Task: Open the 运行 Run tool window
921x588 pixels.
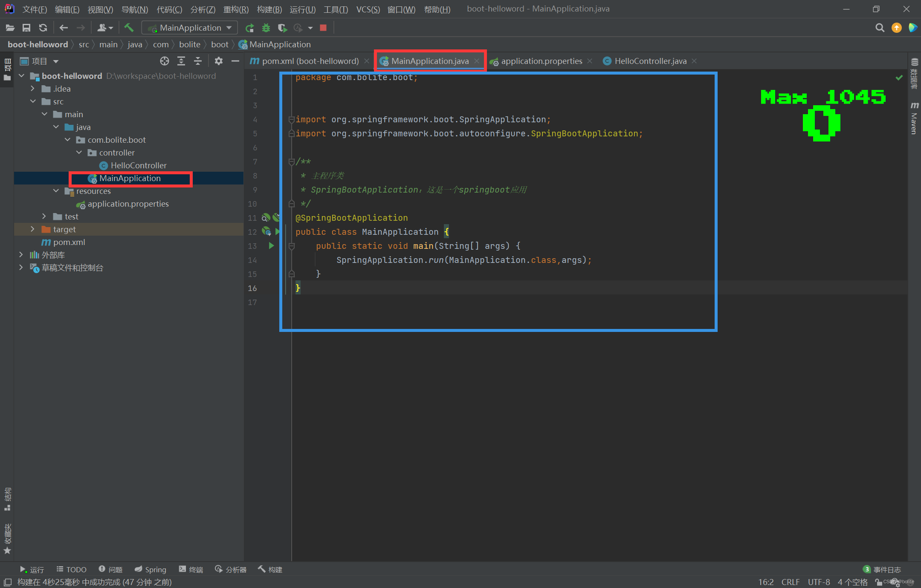Action: 32,570
